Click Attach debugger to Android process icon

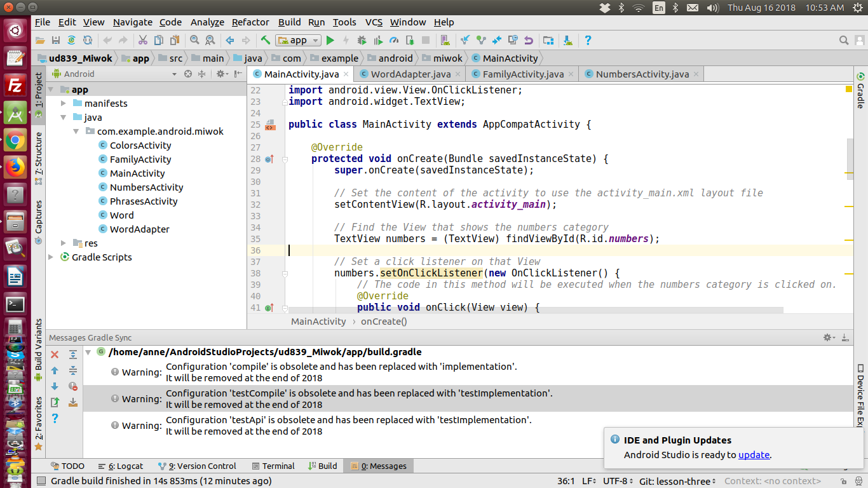pos(410,40)
